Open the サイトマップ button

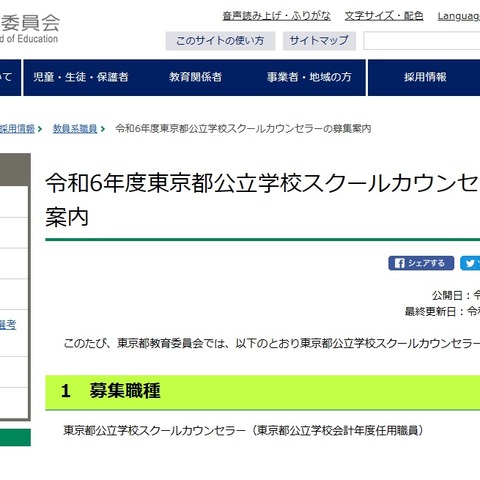pos(319,41)
